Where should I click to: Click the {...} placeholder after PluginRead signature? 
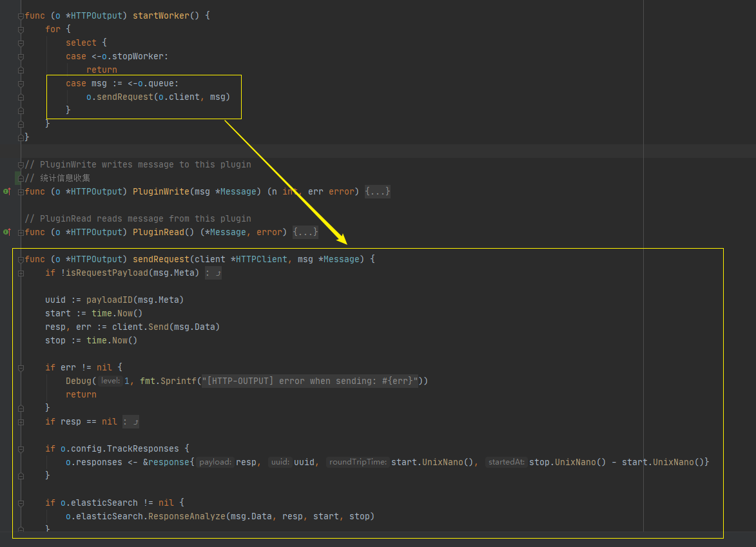(305, 232)
